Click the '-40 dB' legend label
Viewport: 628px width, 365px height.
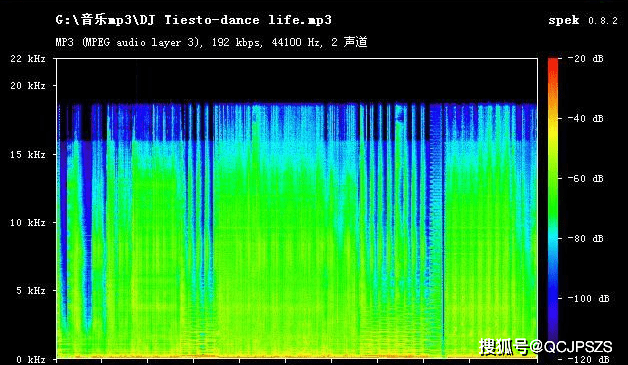click(x=586, y=118)
